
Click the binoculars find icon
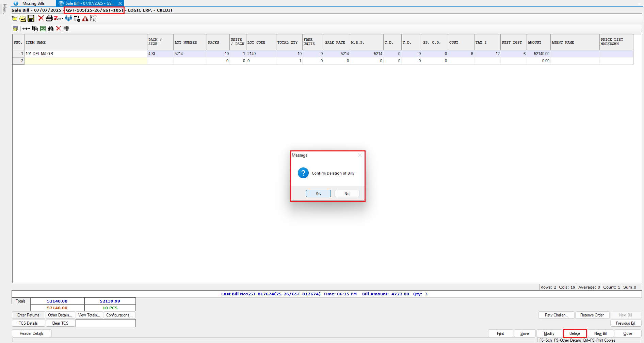(x=51, y=29)
